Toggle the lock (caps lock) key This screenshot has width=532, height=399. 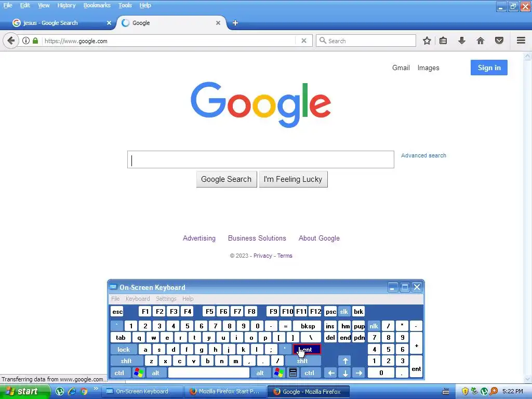(x=124, y=350)
